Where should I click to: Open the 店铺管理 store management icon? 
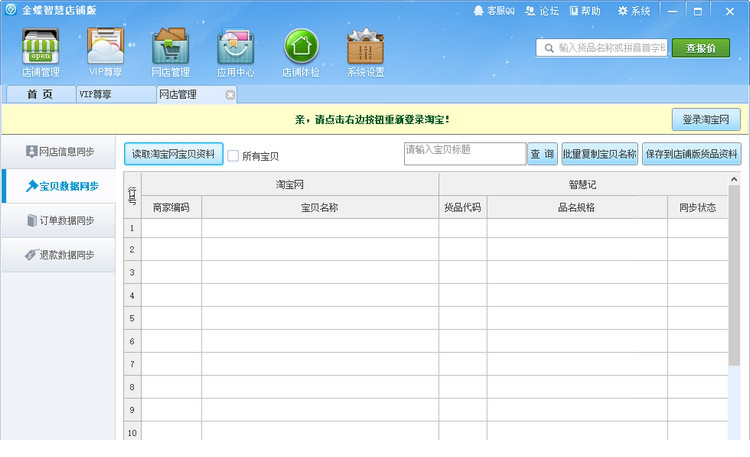click(41, 49)
